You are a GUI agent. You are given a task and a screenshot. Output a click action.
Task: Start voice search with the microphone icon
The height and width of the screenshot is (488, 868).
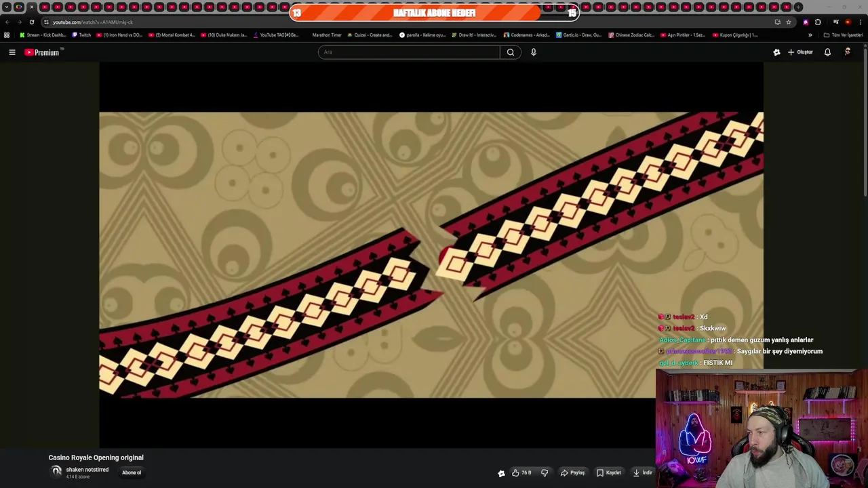[534, 52]
